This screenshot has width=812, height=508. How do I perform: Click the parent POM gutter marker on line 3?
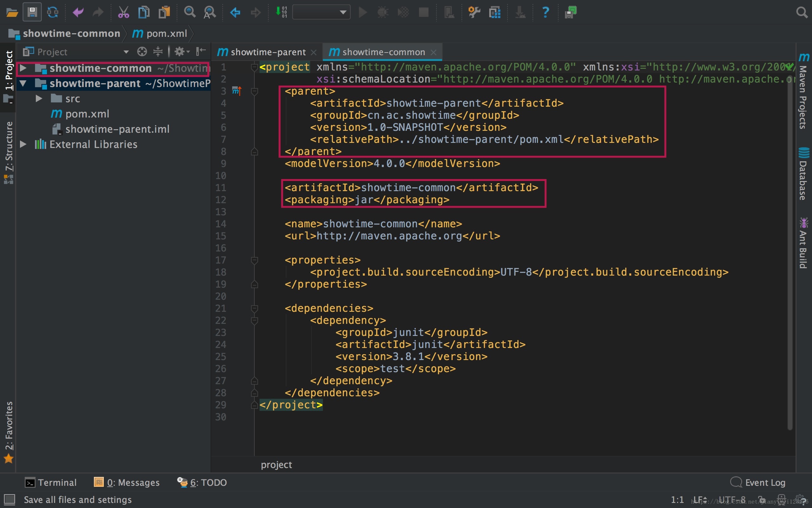[237, 91]
